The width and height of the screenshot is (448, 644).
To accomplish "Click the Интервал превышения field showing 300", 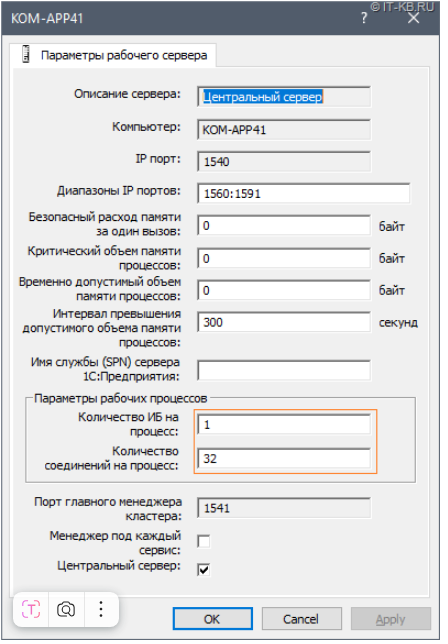I will pyautogui.click(x=284, y=322).
